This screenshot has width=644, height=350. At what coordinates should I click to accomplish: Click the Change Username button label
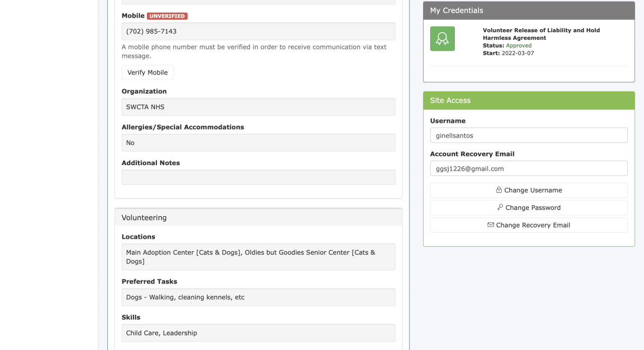tap(533, 190)
